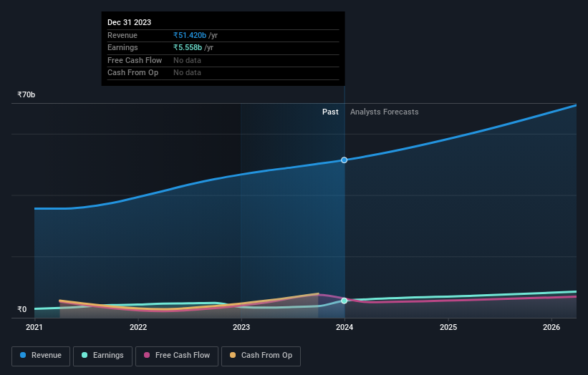Click the Dec 31 2023 tooltip date
588x375 pixels.
[130, 22]
